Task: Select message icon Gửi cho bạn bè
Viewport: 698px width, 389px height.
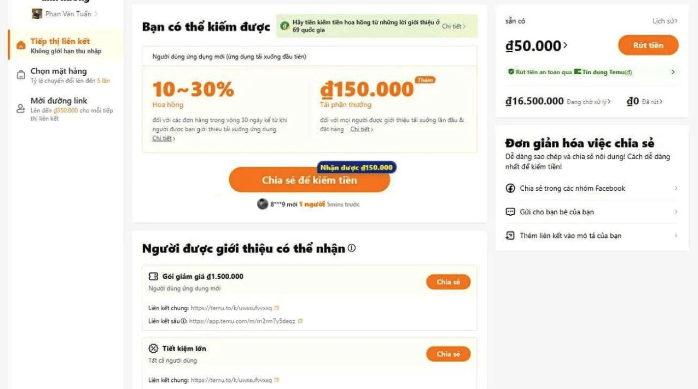Action: click(510, 212)
